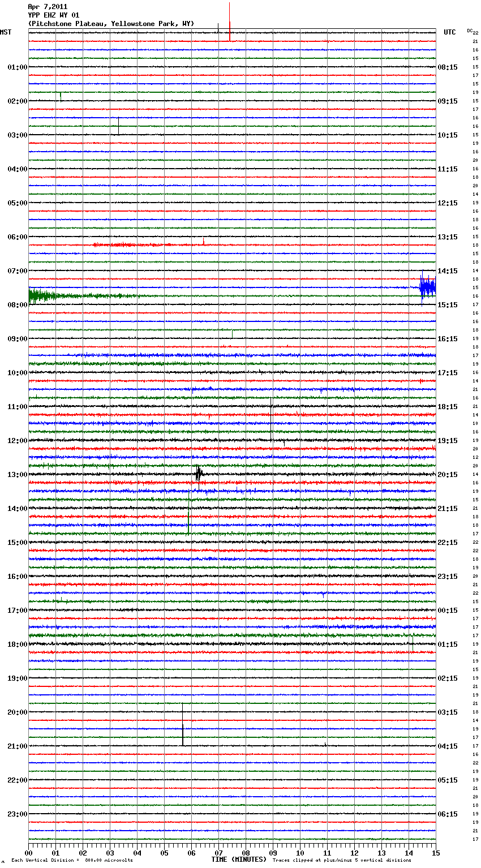The height and width of the screenshot is (868, 481).
Task: Click the black seismic event on the 13:00 trace
Action: pos(199,474)
